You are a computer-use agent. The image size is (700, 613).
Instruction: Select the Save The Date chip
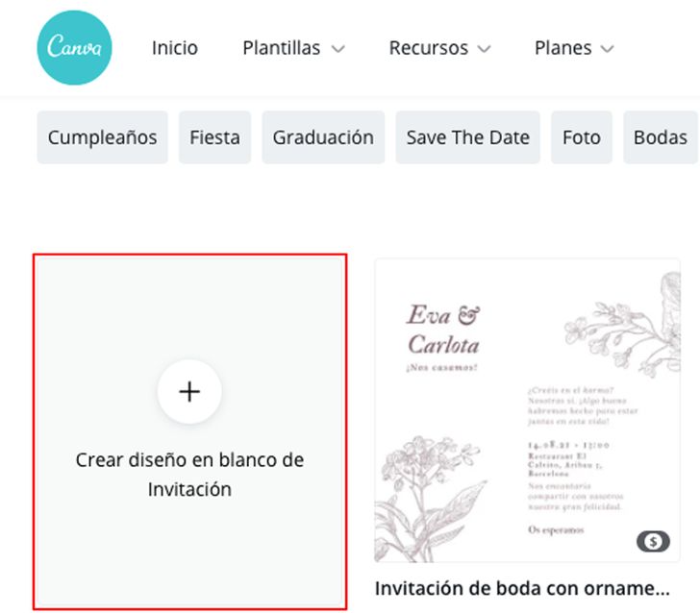pos(468,137)
